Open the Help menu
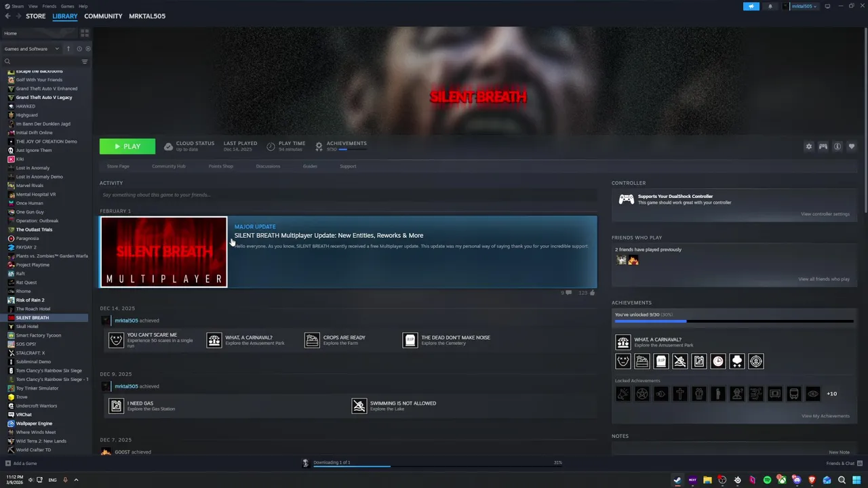Image resolution: width=868 pixels, height=488 pixels. (x=83, y=6)
